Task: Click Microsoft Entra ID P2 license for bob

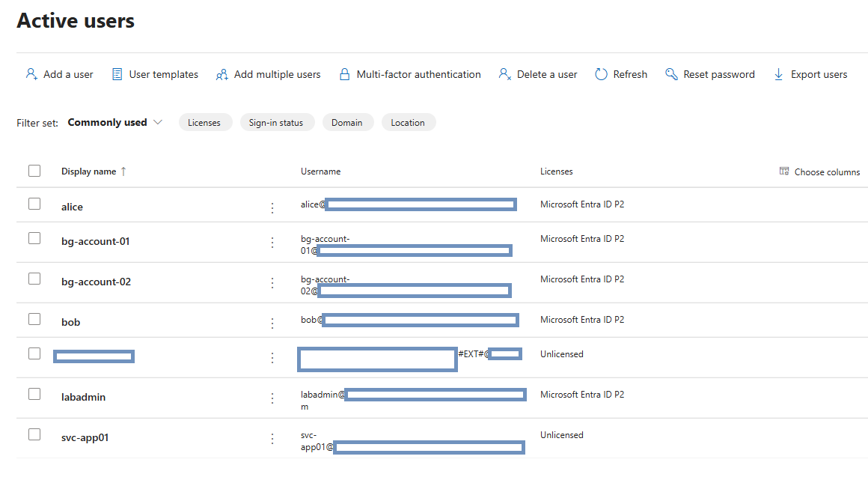Action: point(582,320)
